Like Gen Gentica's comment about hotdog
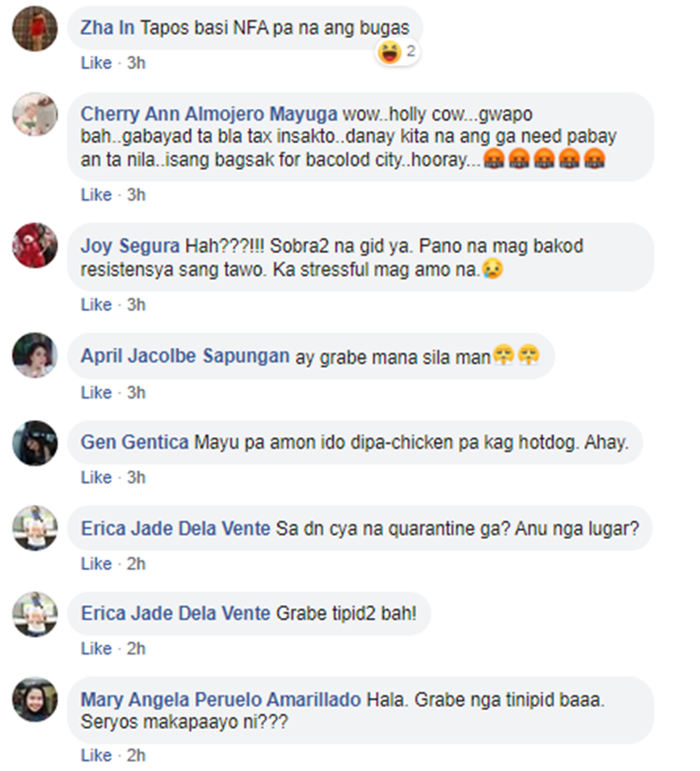 point(96,478)
